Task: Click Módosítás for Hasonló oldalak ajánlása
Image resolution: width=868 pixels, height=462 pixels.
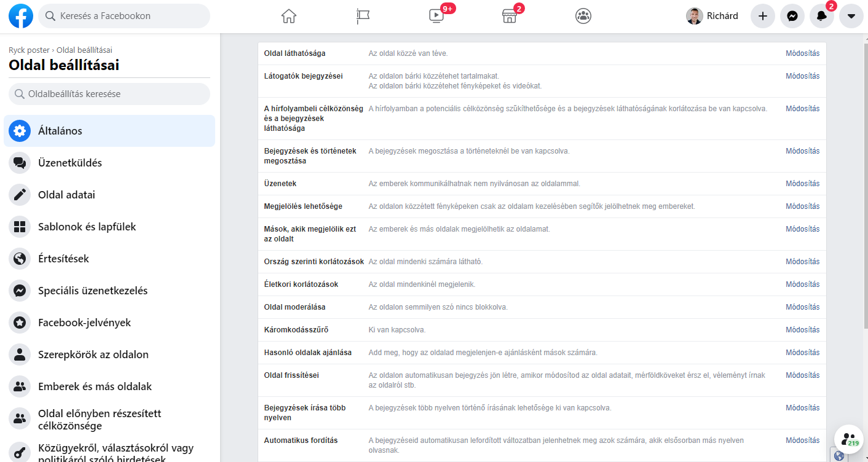Action: (802, 353)
